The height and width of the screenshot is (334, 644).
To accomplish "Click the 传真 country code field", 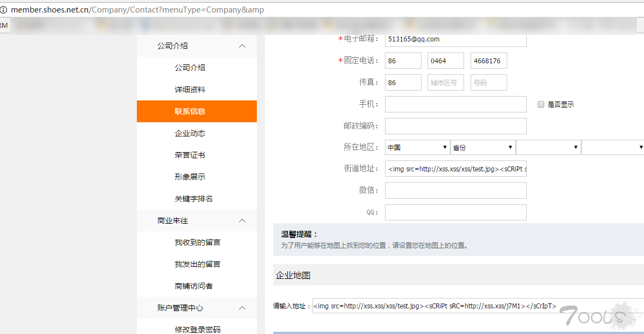I will [x=403, y=82].
